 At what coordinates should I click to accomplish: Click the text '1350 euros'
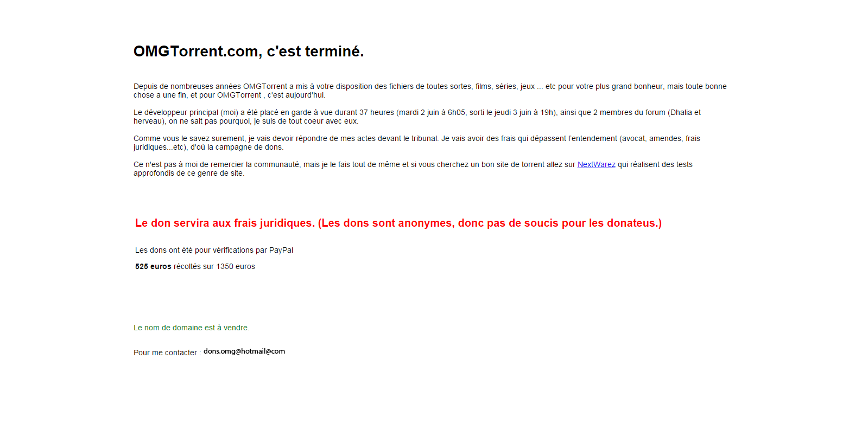[x=236, y=266]
